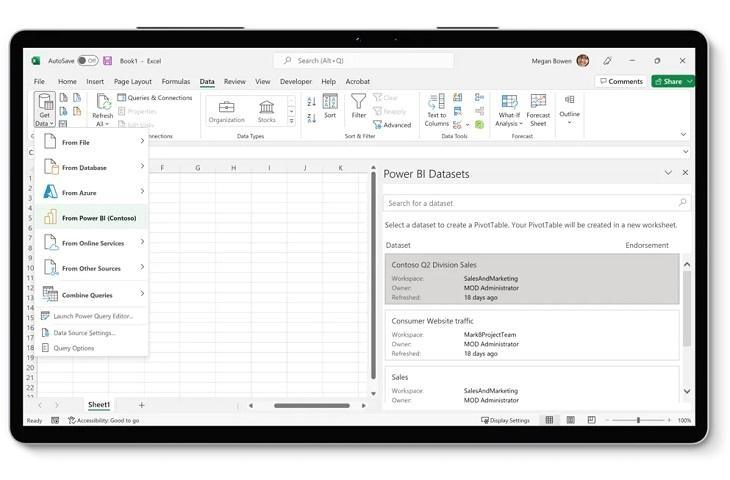The width and height of the screenshot is (730, 480).
Task: Select the Sales dataset
Action: [x=532, y=387]
